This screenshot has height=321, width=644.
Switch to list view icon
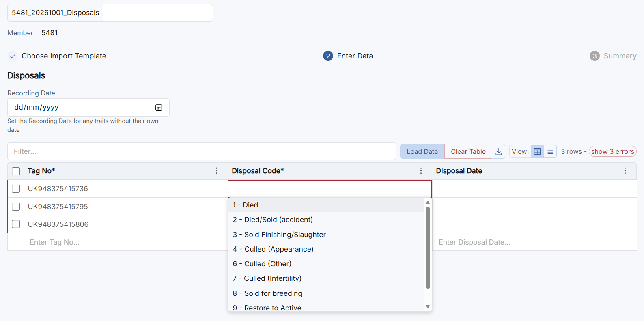tap(550, 151)
